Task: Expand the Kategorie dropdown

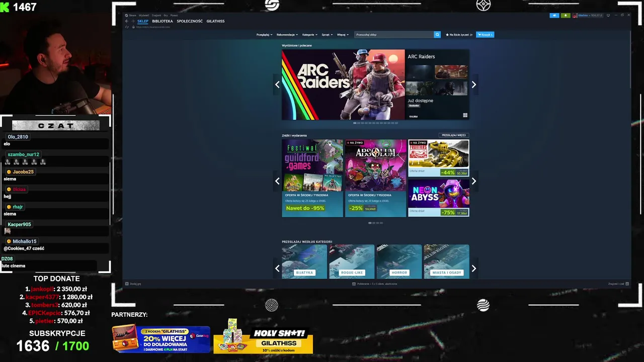Action: point(310,35)
